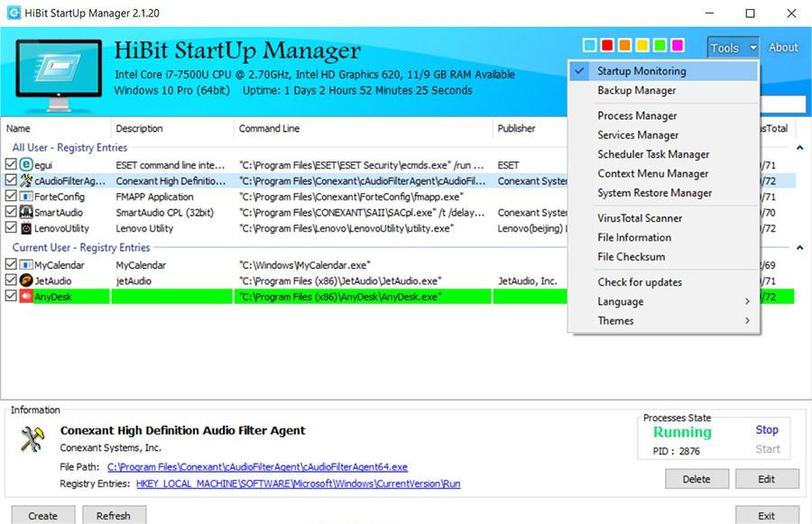Click the Refresh button

click(x=114, y=516)
